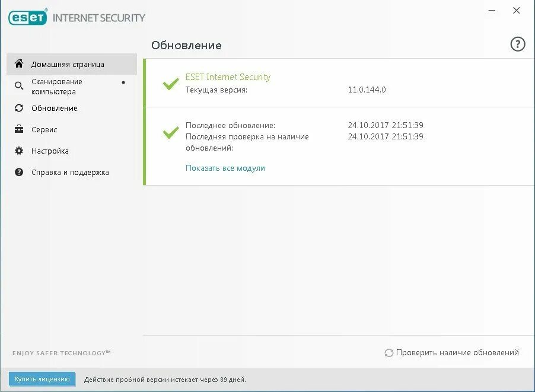The width and height of the screenshot is (535, 392).
Task: Click the version number 11.0.144.0
Action: pos(367,90)
